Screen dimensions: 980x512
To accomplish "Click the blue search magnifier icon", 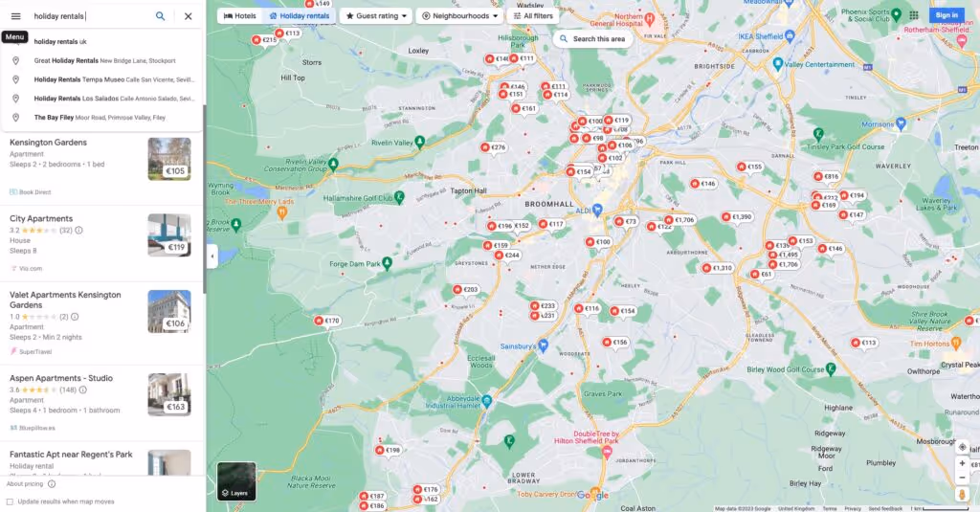I will (x=161, y=16).
